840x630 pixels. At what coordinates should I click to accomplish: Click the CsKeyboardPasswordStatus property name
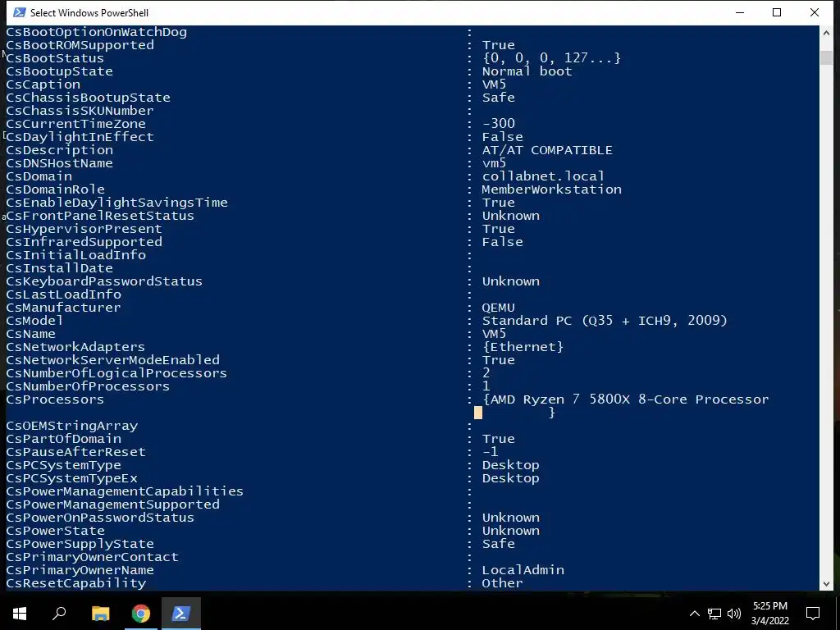coord(104,281)
